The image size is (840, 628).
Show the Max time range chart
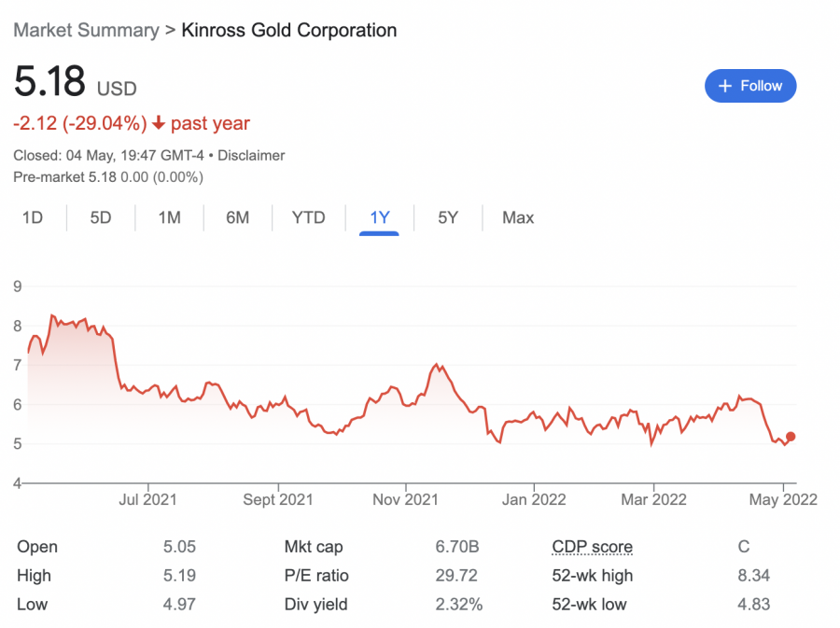(518, 217)
